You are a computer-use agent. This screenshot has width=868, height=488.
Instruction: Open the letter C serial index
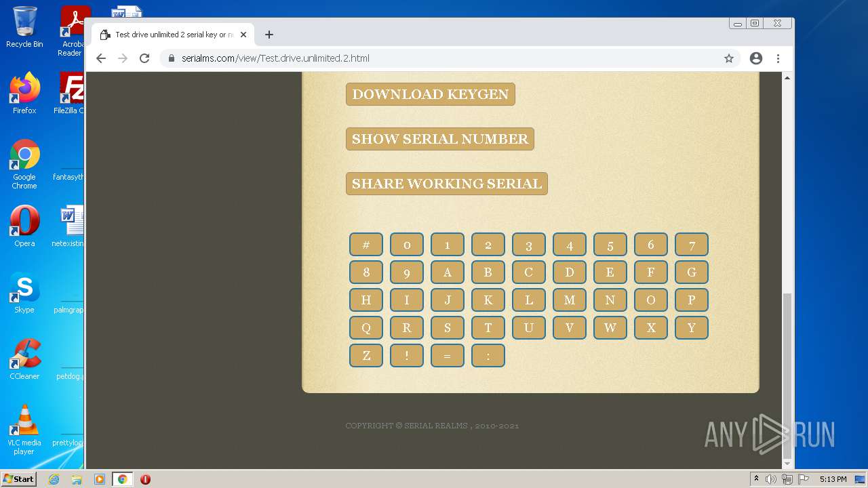tap(529, 272)
